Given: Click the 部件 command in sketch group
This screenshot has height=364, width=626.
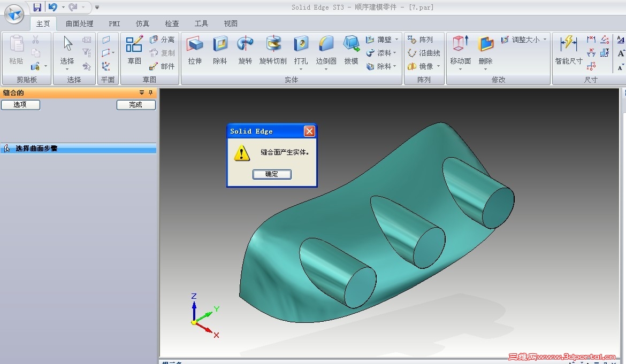Looking at the screenshot, I should pos(162,66).
